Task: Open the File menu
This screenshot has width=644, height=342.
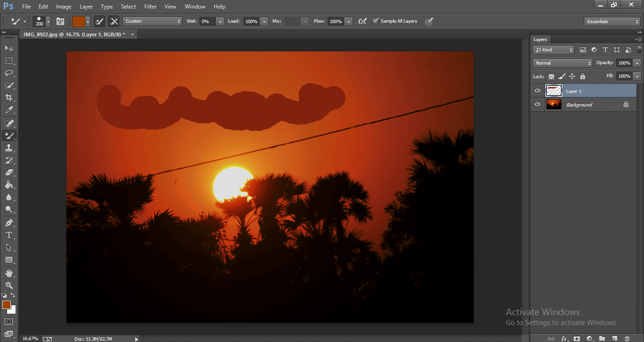Action: pyautogui.click(x=26, y=7)
